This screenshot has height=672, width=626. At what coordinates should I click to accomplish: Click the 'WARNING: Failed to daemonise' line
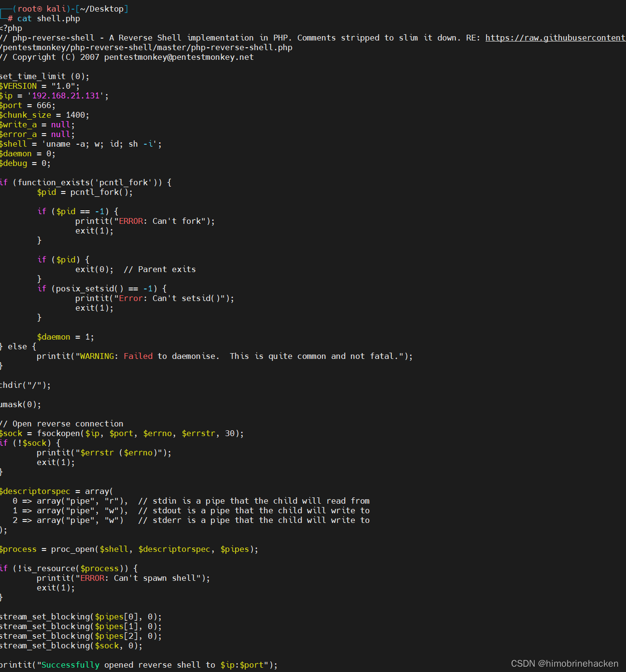coord(224,356)
